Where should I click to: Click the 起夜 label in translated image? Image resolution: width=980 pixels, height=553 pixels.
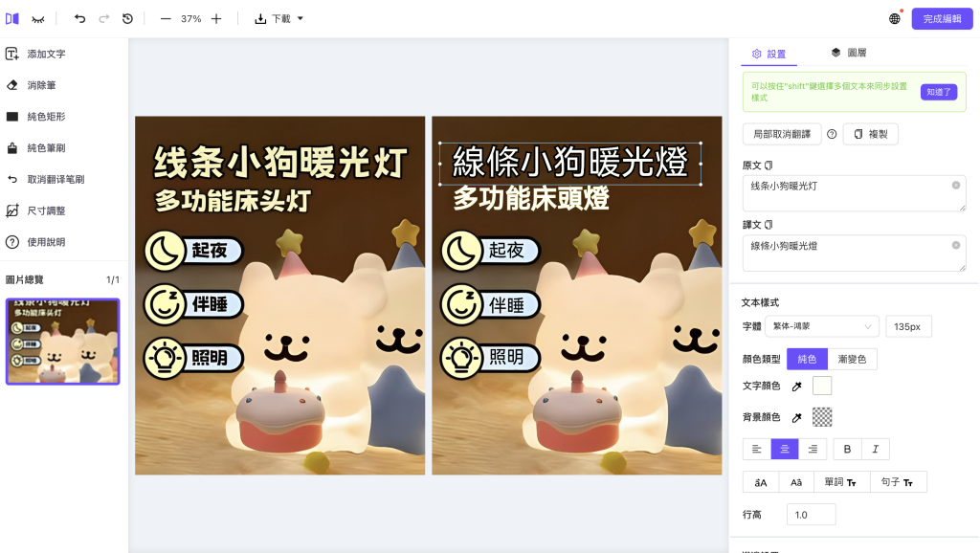[506, 251]
